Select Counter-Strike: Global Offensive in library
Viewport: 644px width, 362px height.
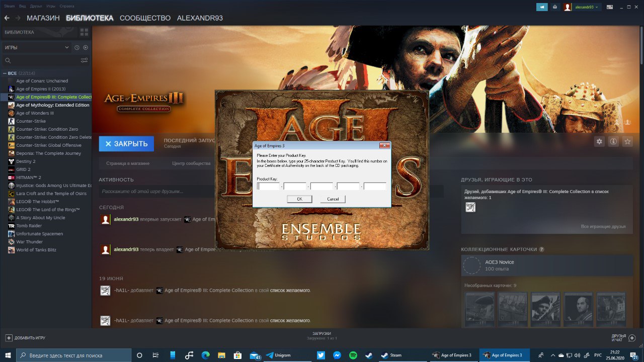tap(50, 145)
